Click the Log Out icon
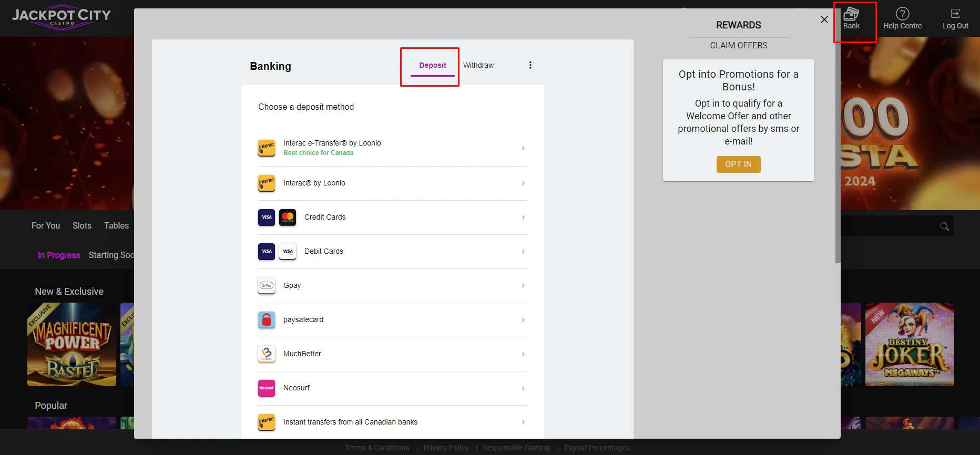This screenshot has height=455, width=980. click(x=955, y=14)
